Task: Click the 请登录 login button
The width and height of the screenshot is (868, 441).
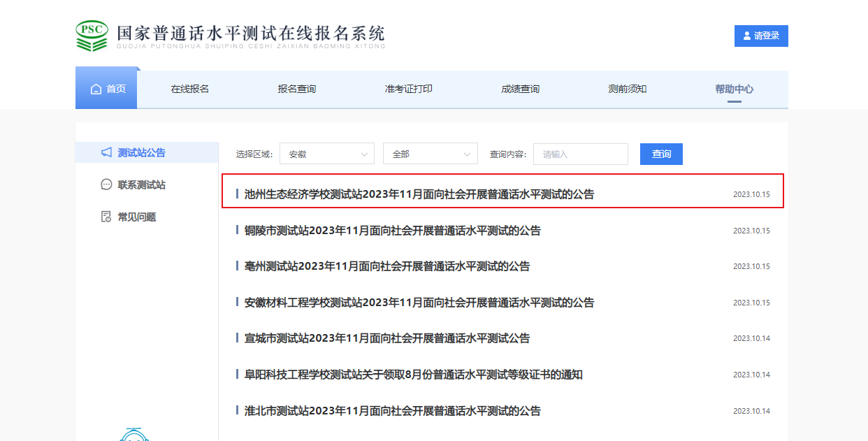Action: click(x=761, y=36)
